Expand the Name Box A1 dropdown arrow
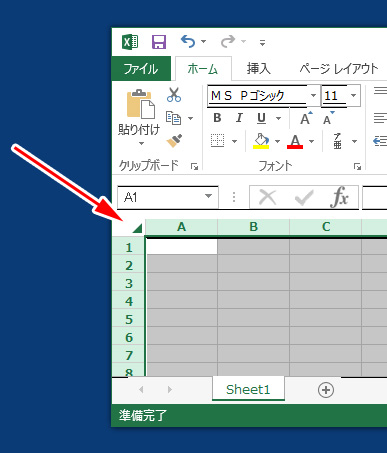 click(x=209, y=196)
